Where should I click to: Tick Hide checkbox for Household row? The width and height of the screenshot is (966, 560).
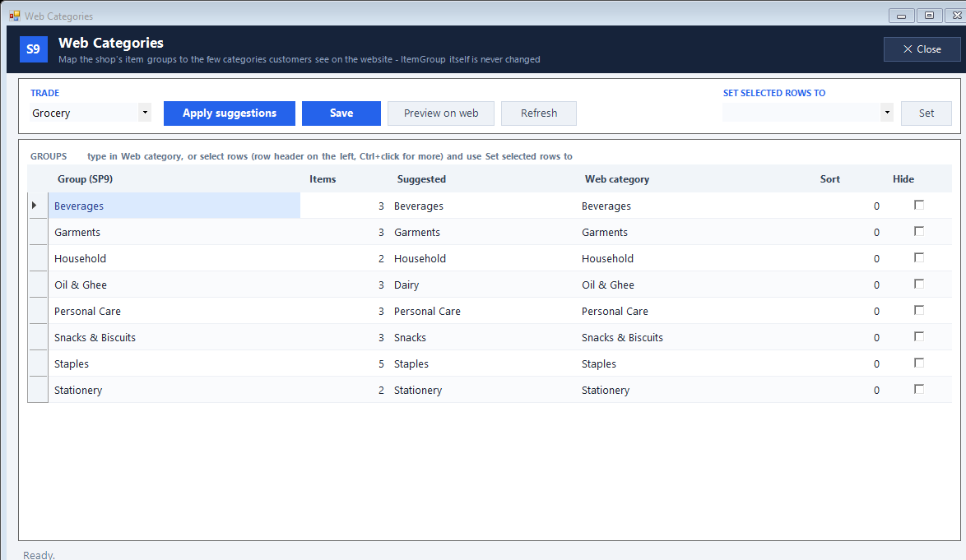919,258
